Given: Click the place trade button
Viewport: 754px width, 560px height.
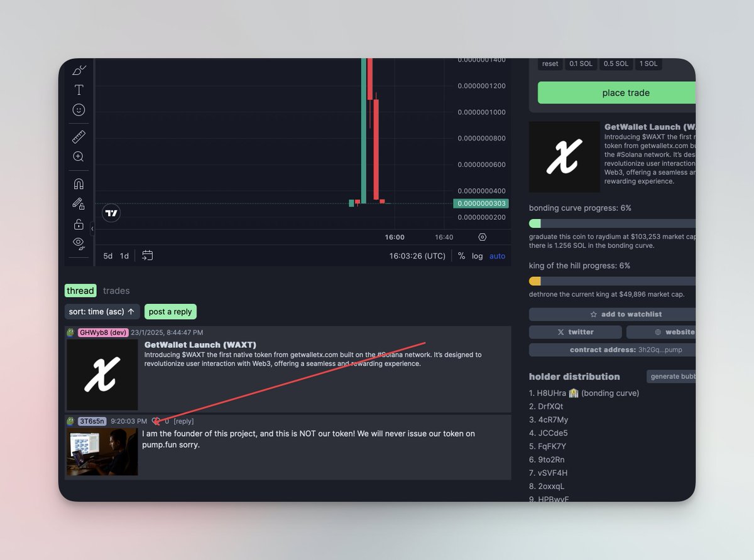Looking at the screenshot, I should (616, 92).
